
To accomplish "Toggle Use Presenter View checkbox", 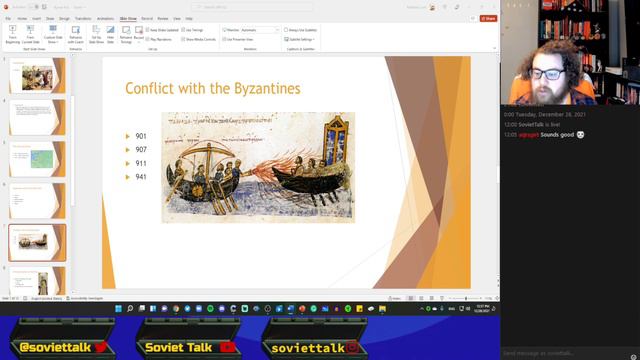I will (238, 40).
